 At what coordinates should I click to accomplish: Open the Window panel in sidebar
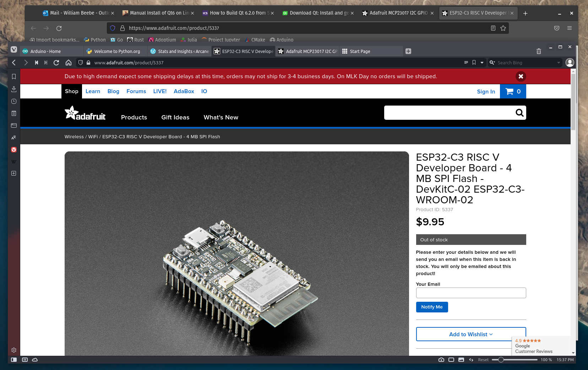coord(14,125)
